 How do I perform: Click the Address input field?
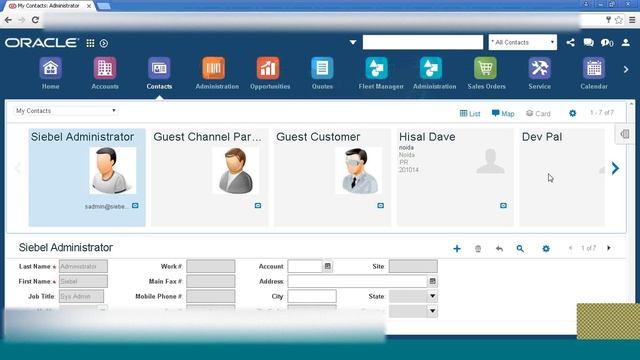[x=357, y=281]
